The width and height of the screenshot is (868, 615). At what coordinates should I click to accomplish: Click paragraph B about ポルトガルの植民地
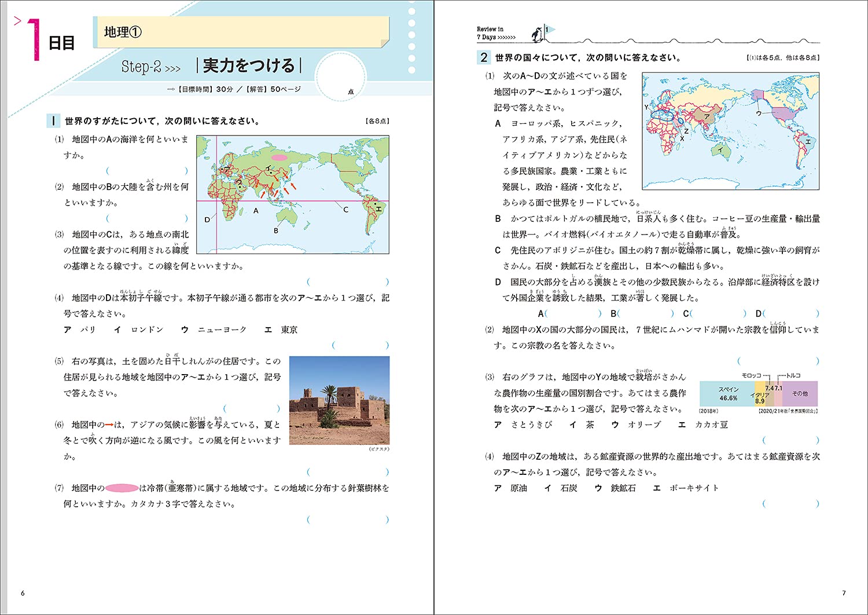pos(657,226)
